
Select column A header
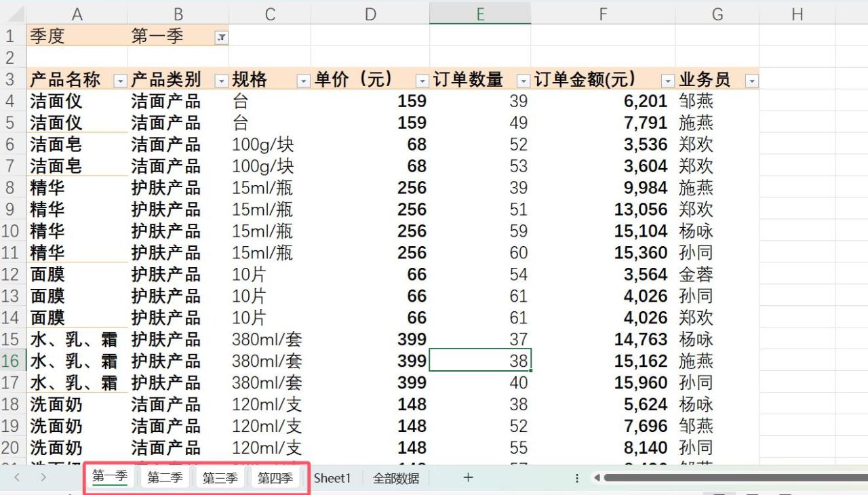pos(77,14)
